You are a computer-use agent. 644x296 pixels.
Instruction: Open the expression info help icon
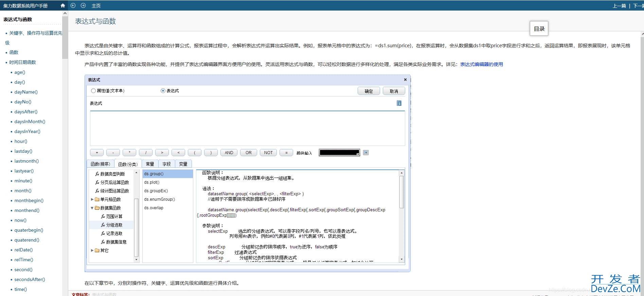(399, 103)
